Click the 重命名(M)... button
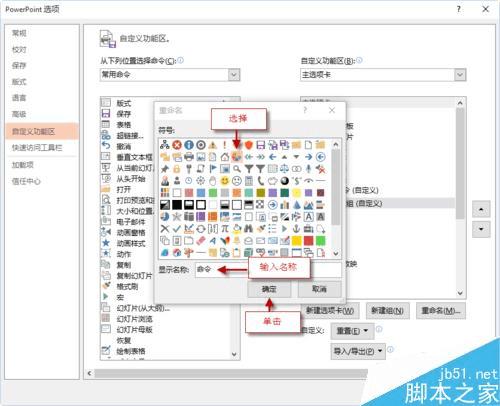 click(441, 311)
